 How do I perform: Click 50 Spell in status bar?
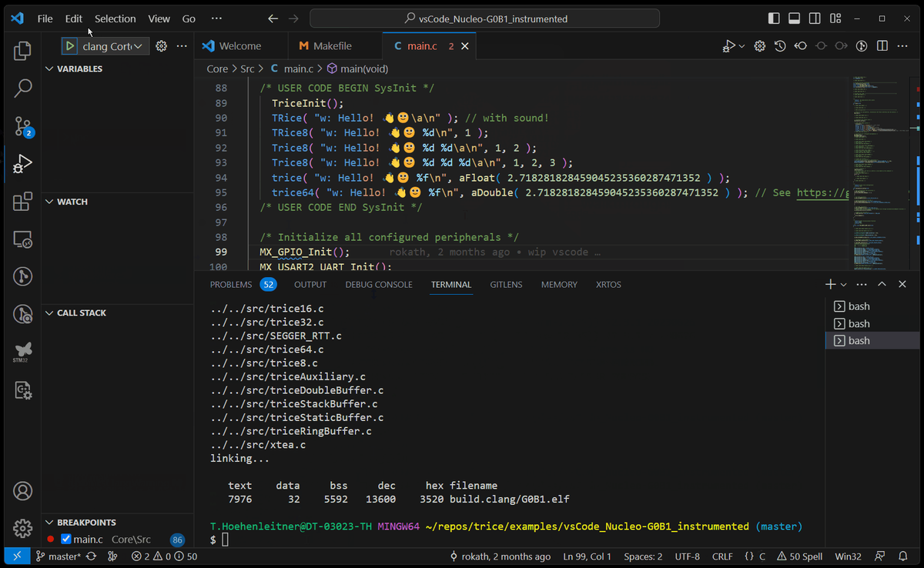799,556
